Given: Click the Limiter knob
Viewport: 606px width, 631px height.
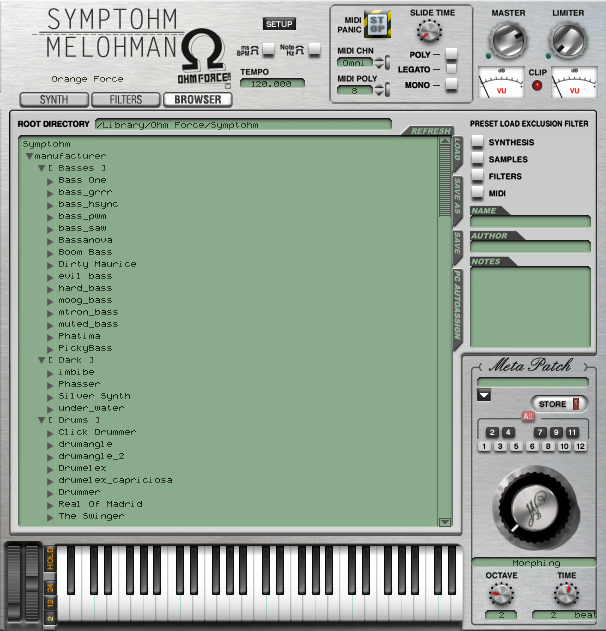Looking at the screenshot, I should pyautogui.click(x=568, y=40).
